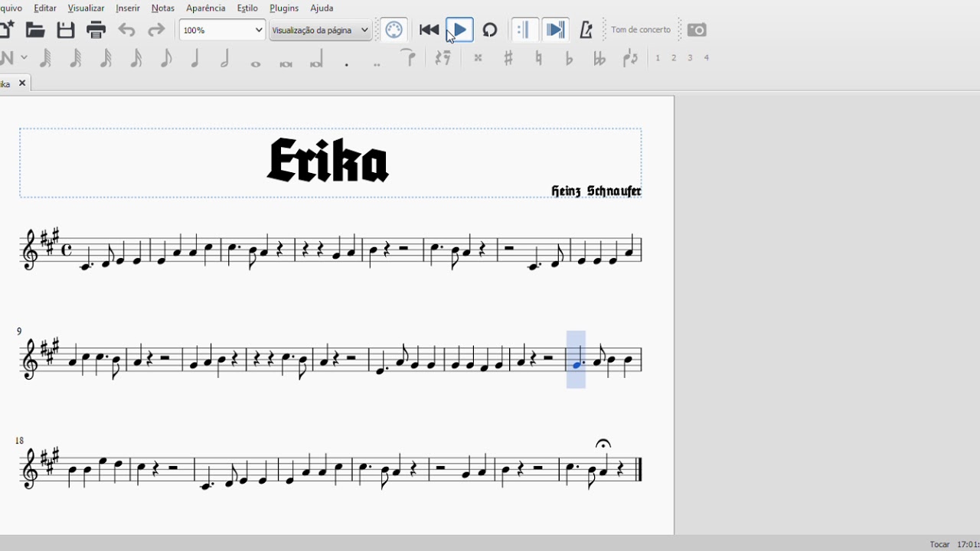980x551 pixels.
Task: Select voice 1
Action: [x=658, y=58]
